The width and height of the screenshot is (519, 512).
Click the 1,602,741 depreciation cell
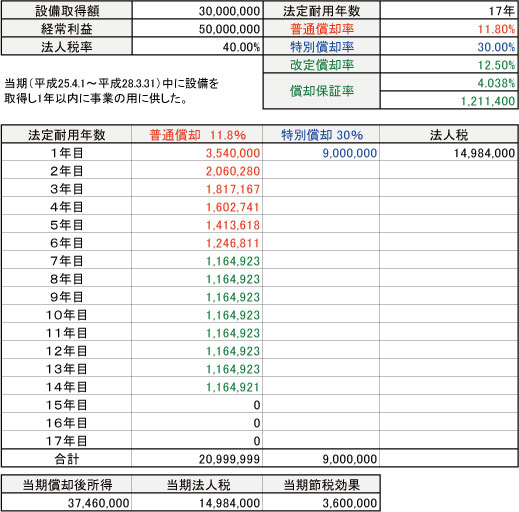(x=197, y=207)
